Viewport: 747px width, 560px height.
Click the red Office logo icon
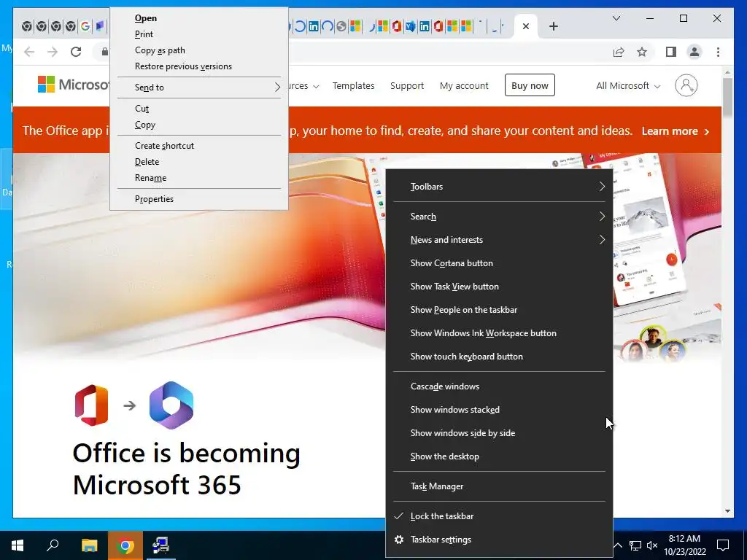click(x=91, y=405)
